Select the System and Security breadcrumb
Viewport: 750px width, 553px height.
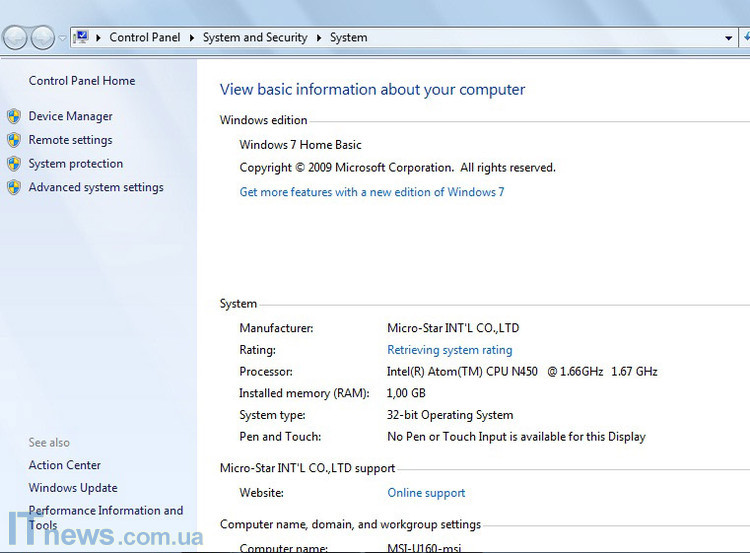click(x=255, y=38)
